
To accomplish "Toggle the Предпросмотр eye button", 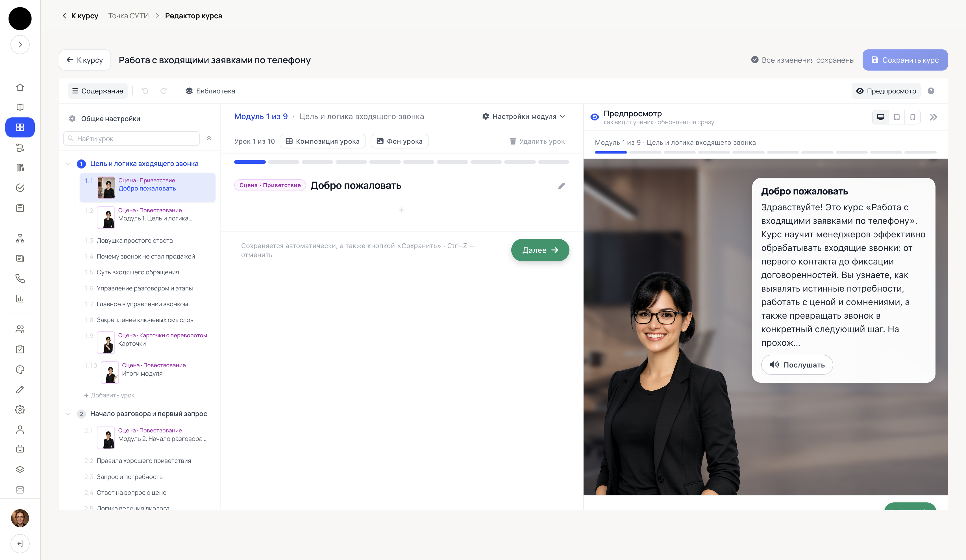I will pos(886,91).
